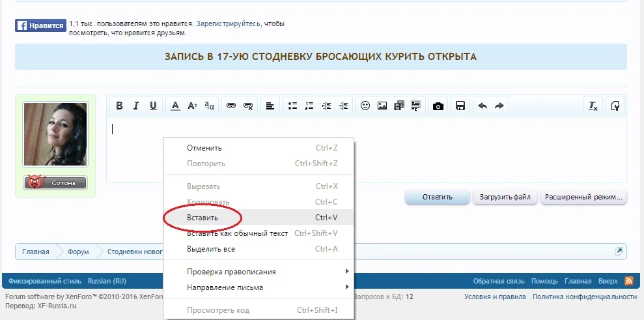
Task: Go to Главная in the breadcrumb
Action: point(36,252)
